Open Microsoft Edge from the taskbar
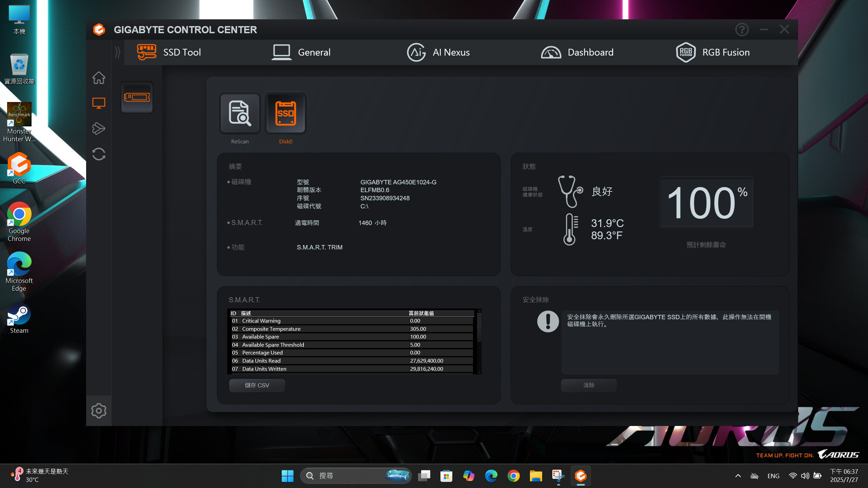Viewport: 868px width, 488px height. pos(491,476)
